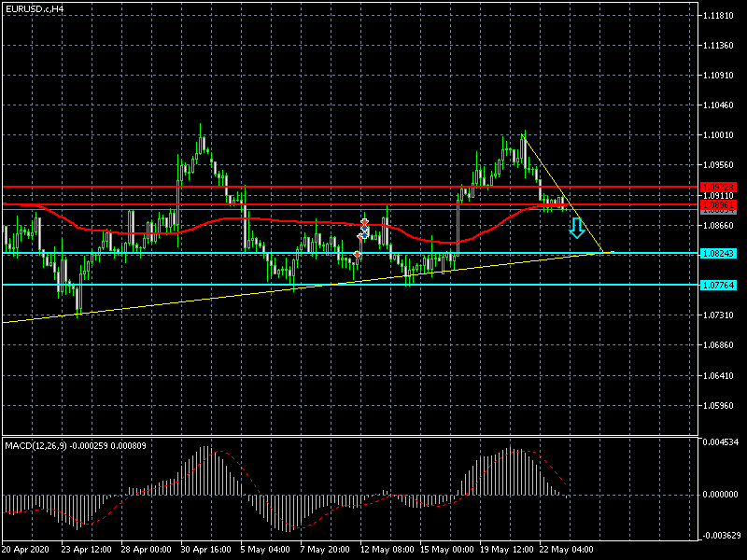The image size is (747, 560).
Task: Select the upper red price label on the axis
Action: coord(717,188)
